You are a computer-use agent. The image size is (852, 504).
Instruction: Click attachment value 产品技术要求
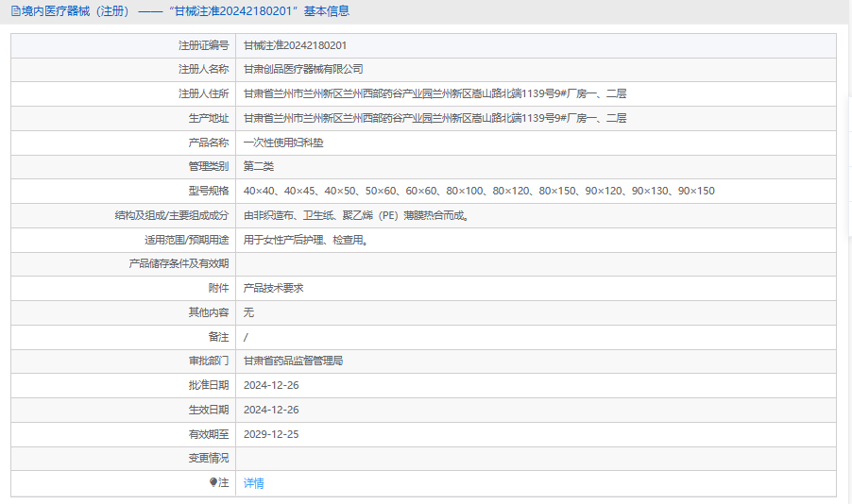point(273,288)
